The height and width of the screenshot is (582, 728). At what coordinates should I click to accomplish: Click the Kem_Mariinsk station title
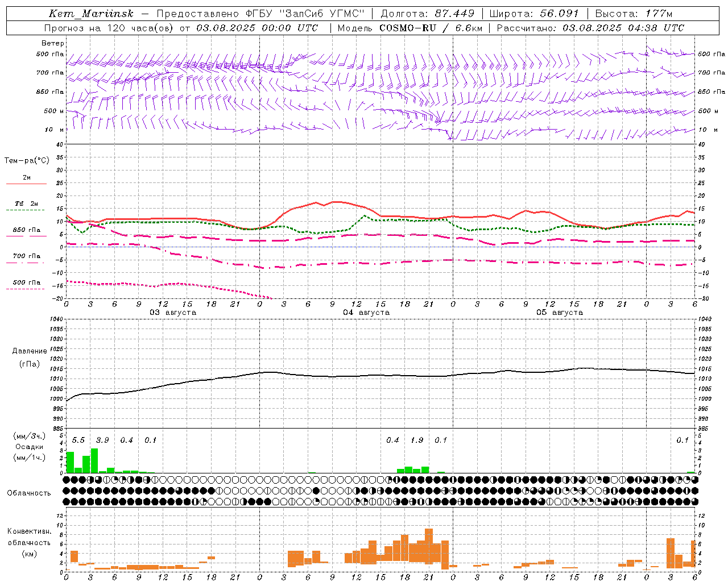[91, 14]
